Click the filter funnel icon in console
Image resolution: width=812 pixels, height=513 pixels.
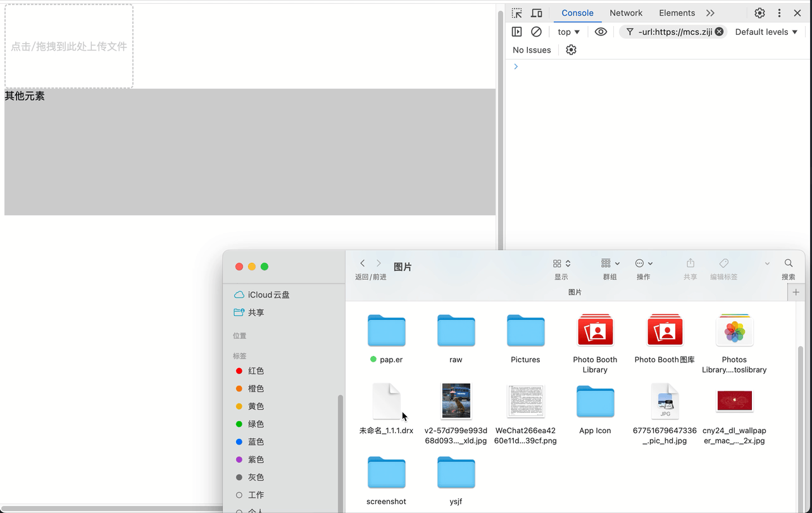(630, 32)
